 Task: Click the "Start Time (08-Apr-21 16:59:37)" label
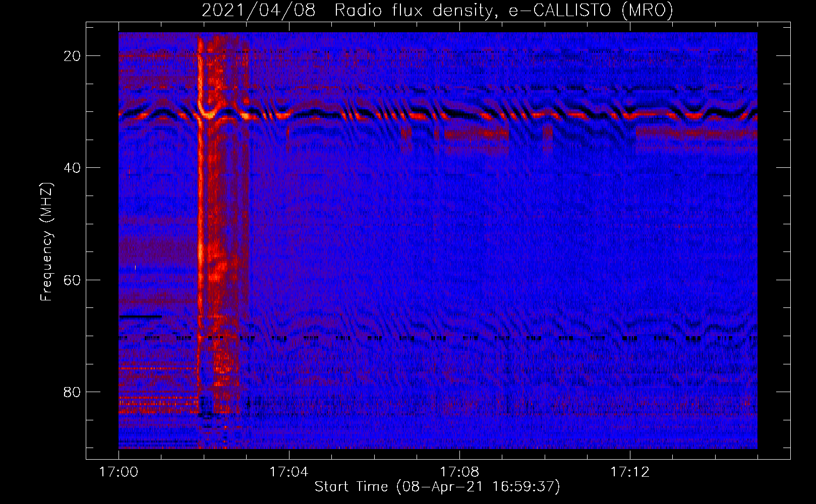[437, 487]
